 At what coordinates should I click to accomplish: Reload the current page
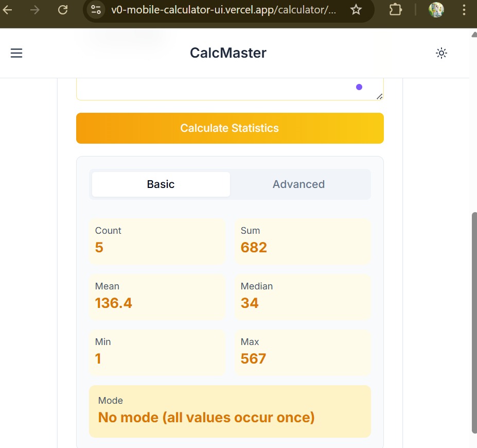pyautogui.click(x=63, y=10)
